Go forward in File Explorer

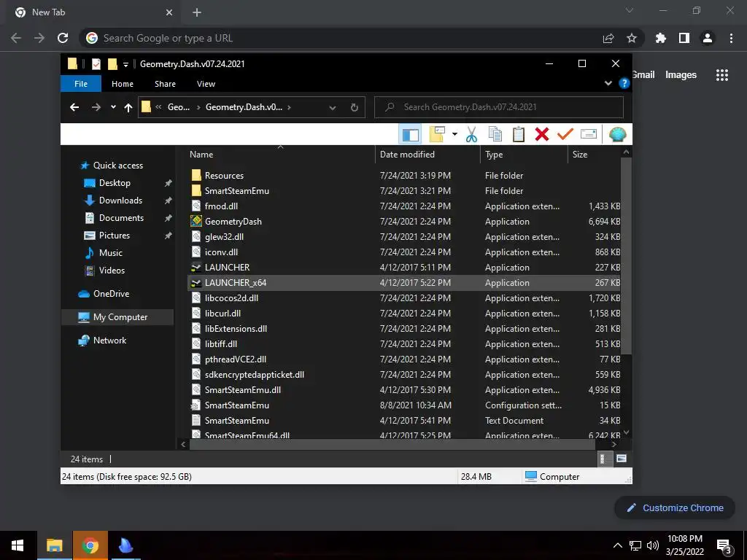coord(96,107)
